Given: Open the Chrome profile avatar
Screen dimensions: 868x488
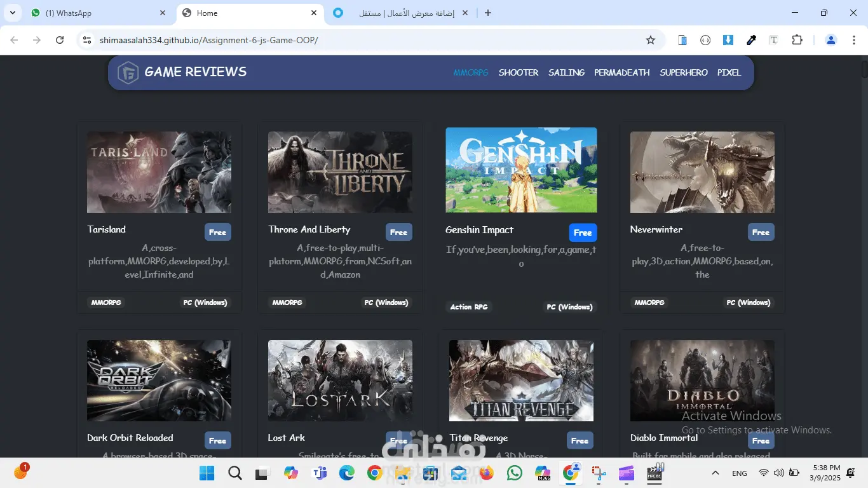Looking at the screenshot, I should click(x=831, y=40).
